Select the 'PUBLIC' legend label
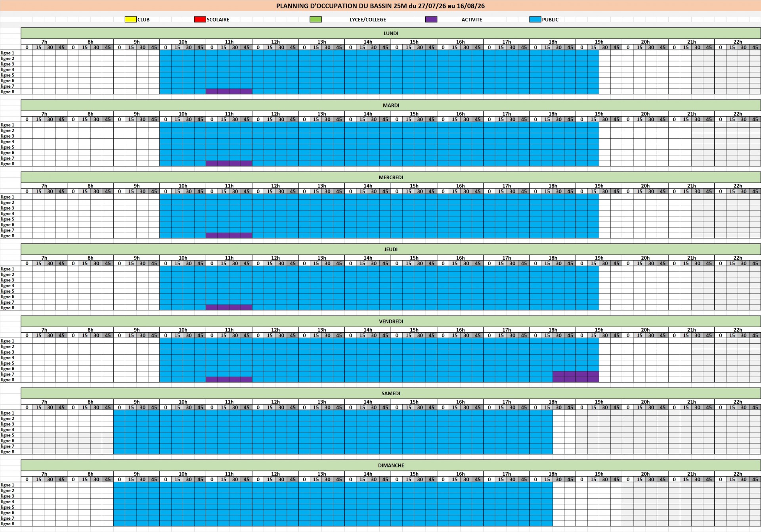The image size is (761, 532). pyautogui.click(x=550, y=19)
